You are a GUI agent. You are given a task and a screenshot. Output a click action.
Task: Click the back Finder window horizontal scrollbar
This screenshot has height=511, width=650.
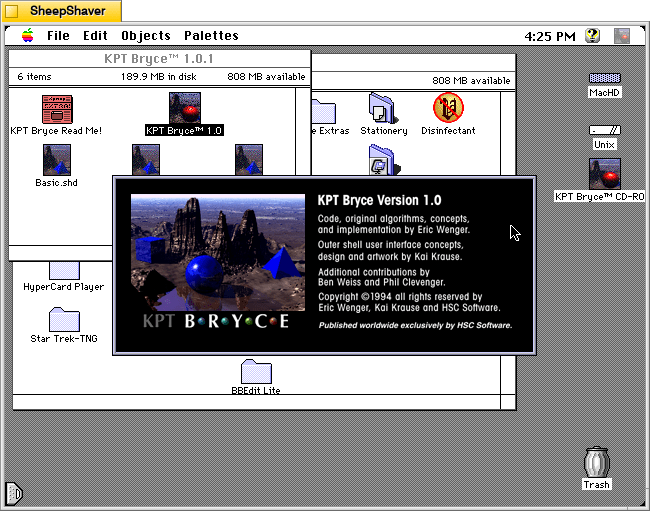point(257,402)
